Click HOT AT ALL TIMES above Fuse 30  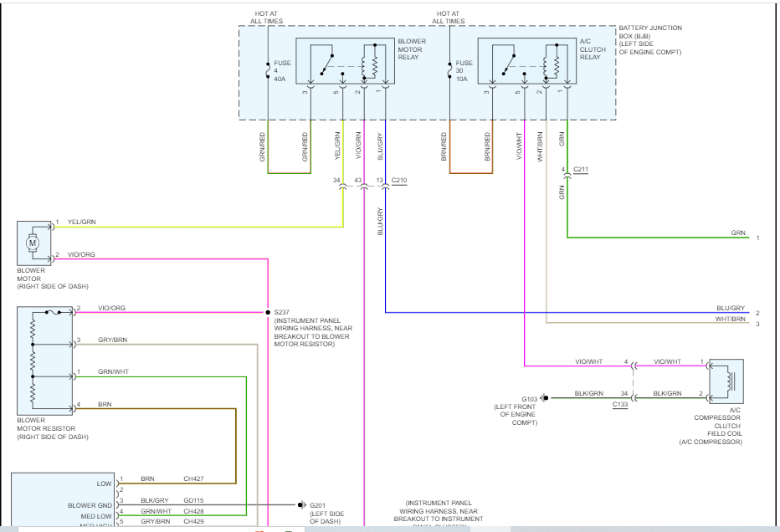[449, 18]
